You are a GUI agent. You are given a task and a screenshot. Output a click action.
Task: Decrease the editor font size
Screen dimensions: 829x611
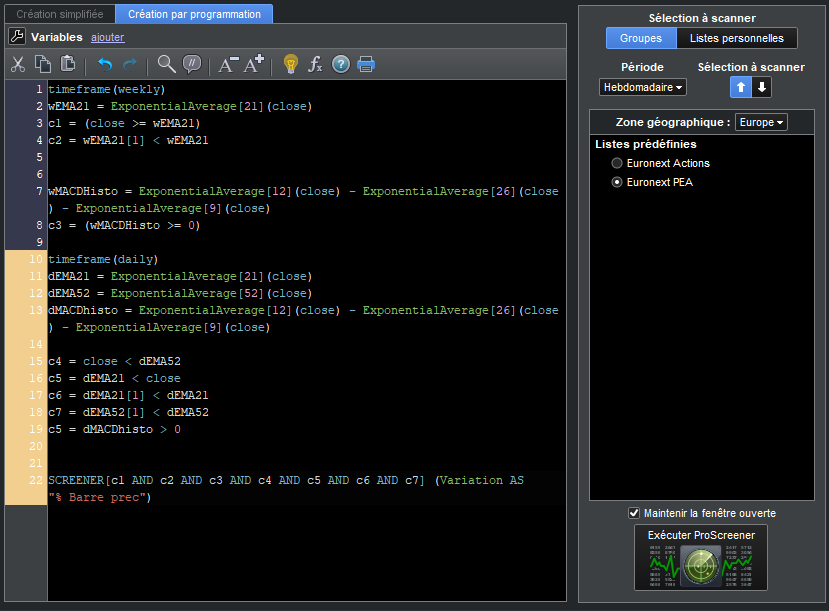click(228, 65)
